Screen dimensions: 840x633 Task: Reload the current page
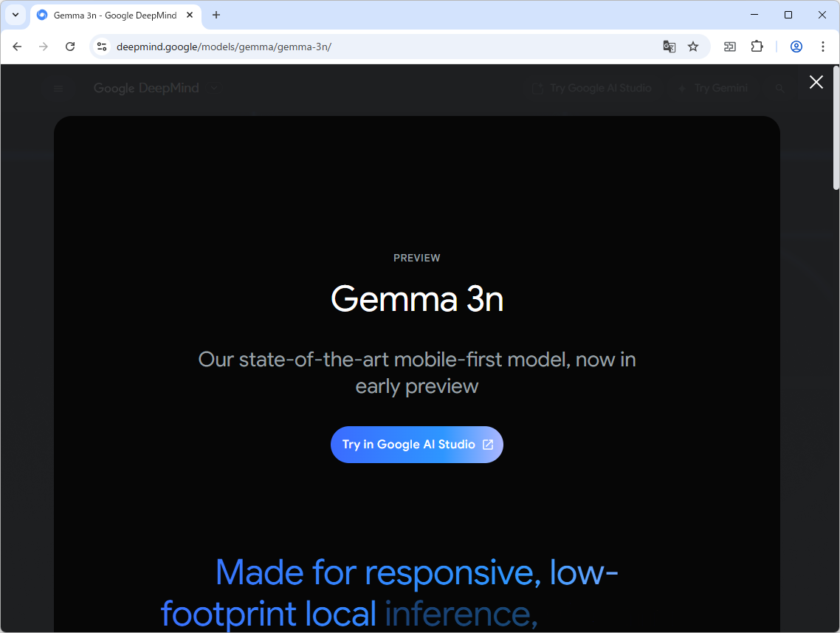pos(70,46)
